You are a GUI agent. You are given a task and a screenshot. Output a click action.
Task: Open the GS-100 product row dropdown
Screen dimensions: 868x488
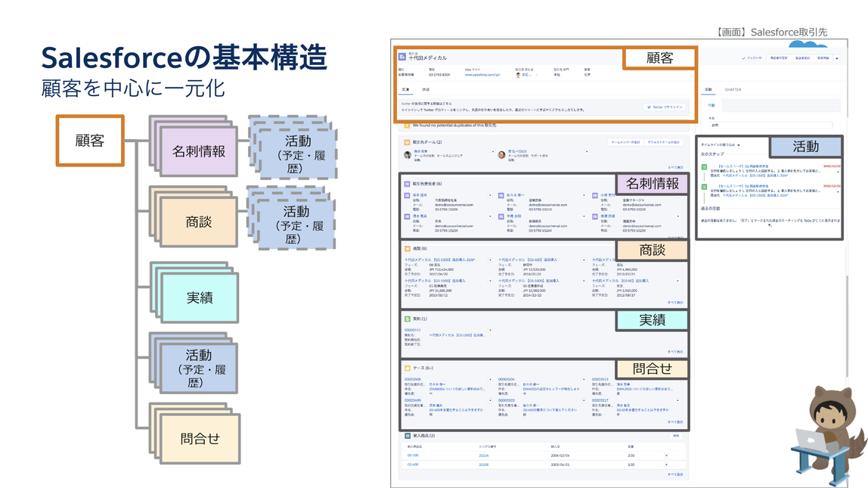(666, 456)
